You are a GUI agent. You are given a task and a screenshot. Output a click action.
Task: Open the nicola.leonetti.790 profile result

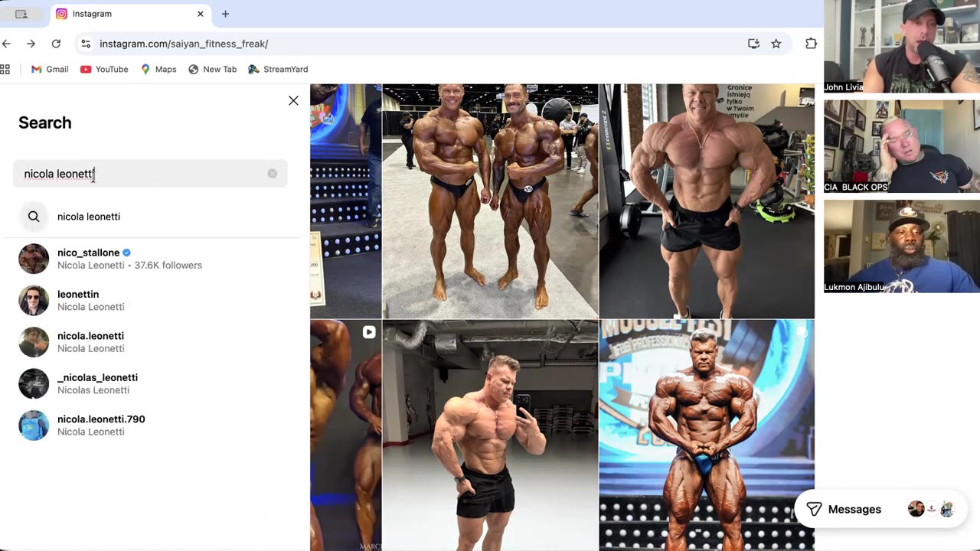pyautogui.click(x=153, y=425)
